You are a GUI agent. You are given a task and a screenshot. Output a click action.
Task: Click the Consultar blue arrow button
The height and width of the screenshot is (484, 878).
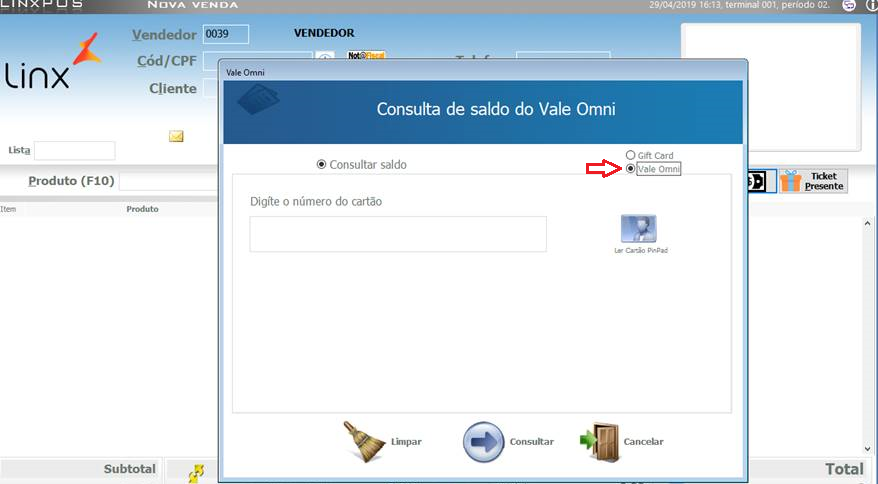(x=483, y=442)
